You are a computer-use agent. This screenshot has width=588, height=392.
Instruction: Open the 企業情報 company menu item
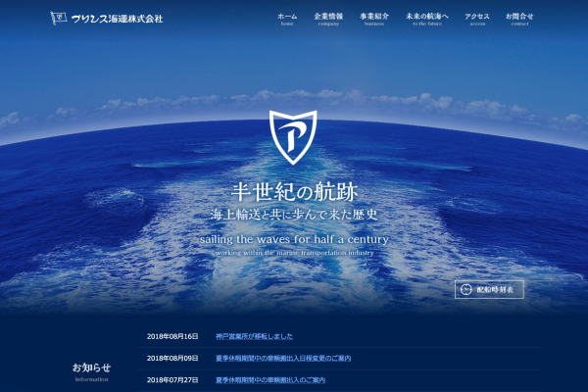pos(328,20)
